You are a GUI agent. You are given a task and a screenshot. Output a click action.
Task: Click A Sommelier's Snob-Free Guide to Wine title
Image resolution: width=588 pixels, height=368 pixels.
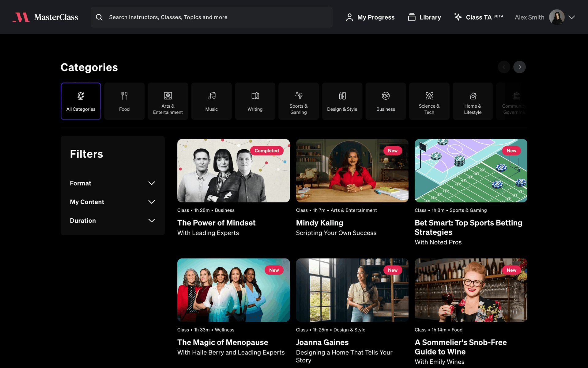click(461, 347)
